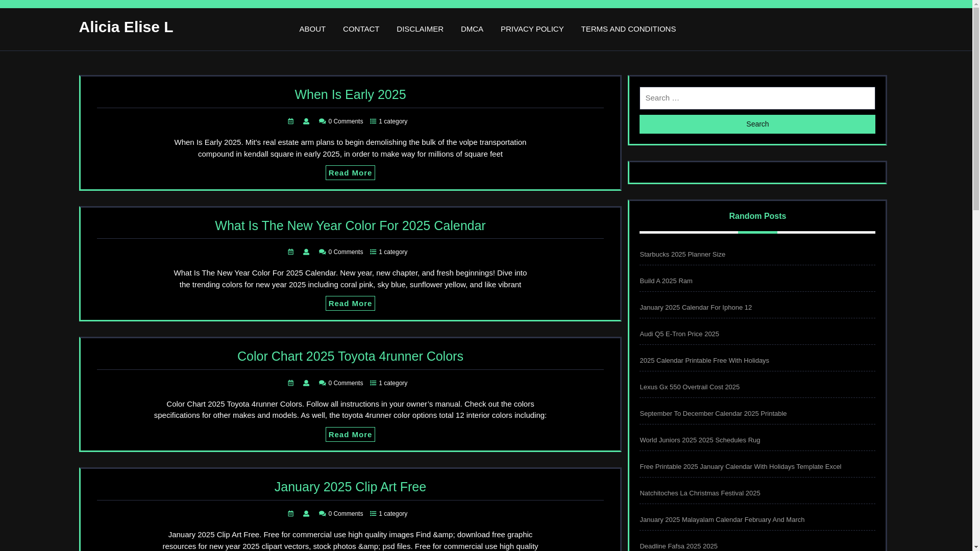
Task: Open January 2025 Calendar For Iphone 12
Action: (696, 308)
